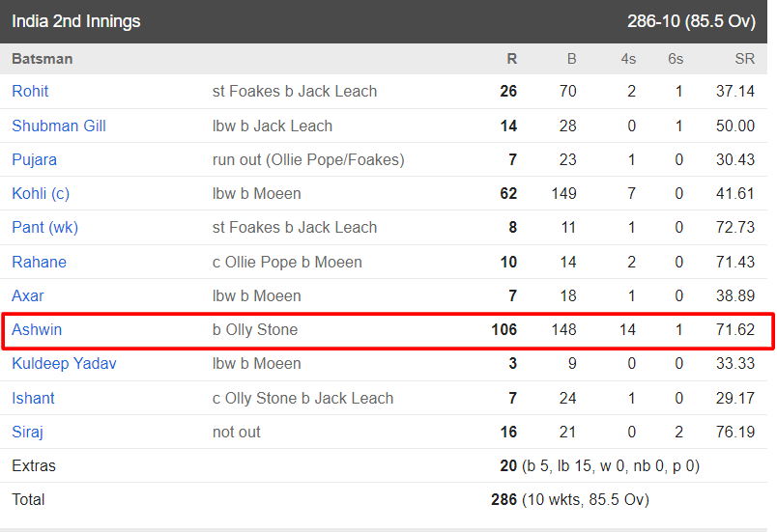This screenshot has height=532, width=777.
Task: Click the India 2nd Innings header
Action: click(76, 21)
